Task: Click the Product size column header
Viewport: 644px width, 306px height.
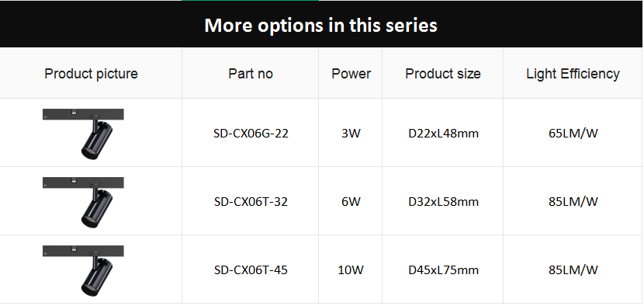Action: point(443,74)
